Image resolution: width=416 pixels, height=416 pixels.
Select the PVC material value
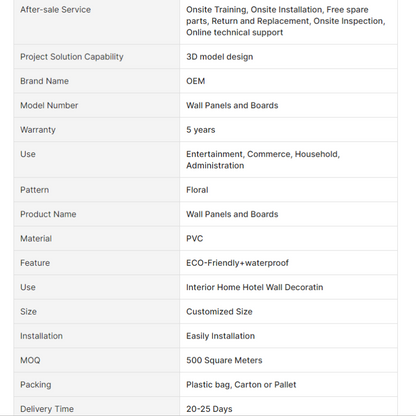(194, 238)
